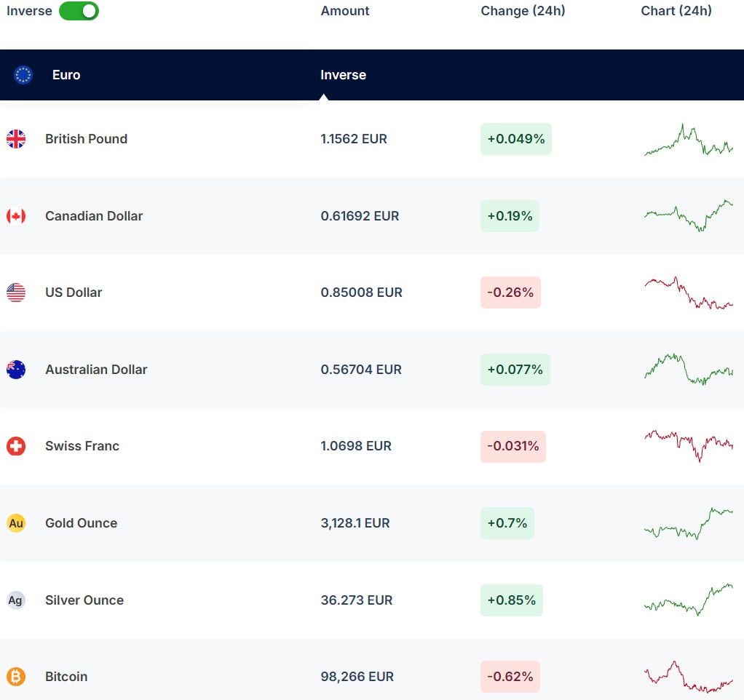Viewport: 744px width, 700px height.
Task: Toggle the Inverse switch off
Action: click(79, 11)
